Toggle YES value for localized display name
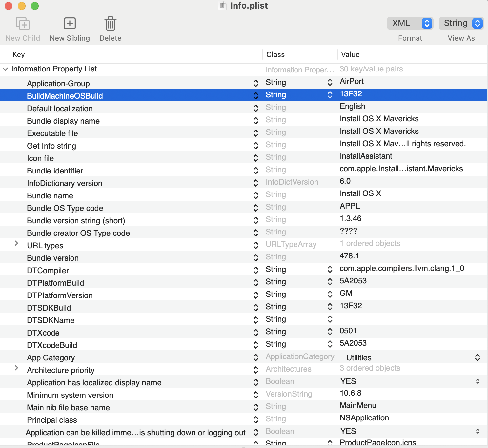488x448 pixels. (478, 381)
